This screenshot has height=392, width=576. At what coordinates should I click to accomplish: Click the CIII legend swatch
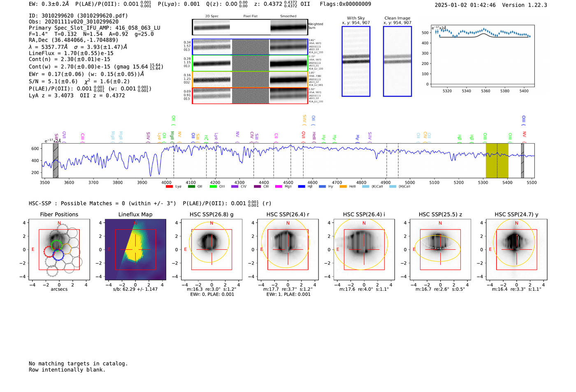[x=258, y=187]
